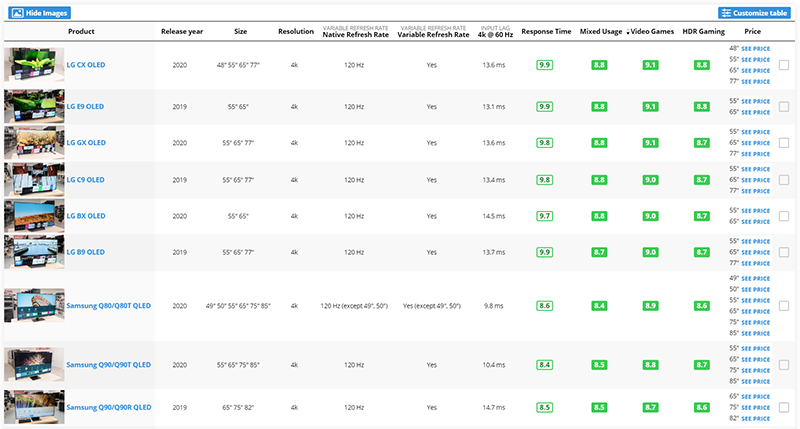The height and width of the screenshot is (429, 800).
Task: Click See Price for 55" LG E9 OLED
Action: pyautogui.click(x=755, y=102)
